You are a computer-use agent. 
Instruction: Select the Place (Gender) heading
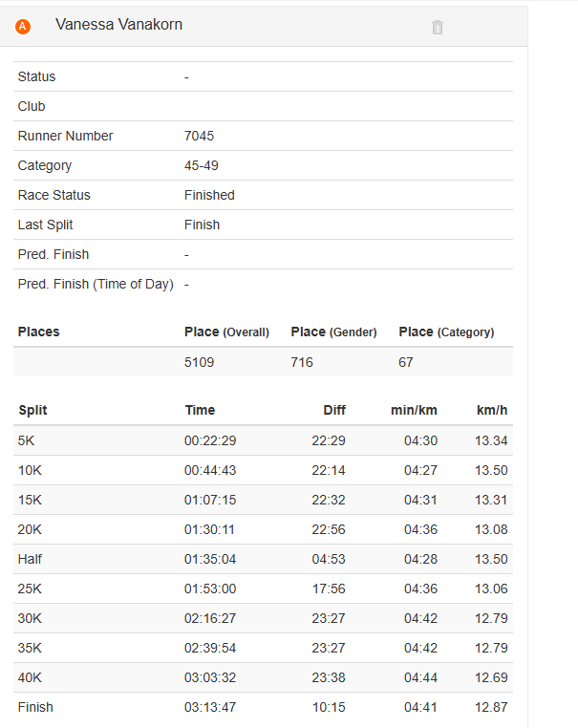tap(333, 332)
